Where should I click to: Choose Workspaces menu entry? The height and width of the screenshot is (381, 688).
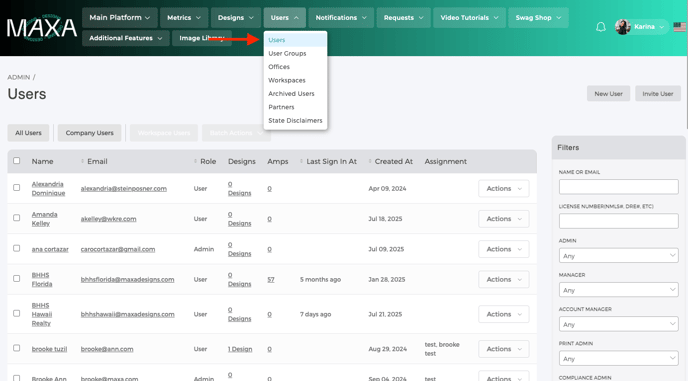click(x=295, y=80)
